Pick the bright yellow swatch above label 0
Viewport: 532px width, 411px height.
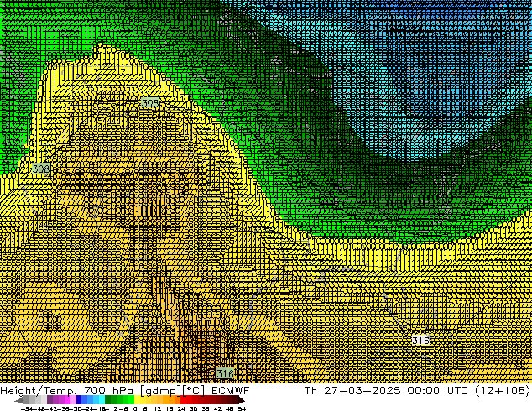point(137,400)
